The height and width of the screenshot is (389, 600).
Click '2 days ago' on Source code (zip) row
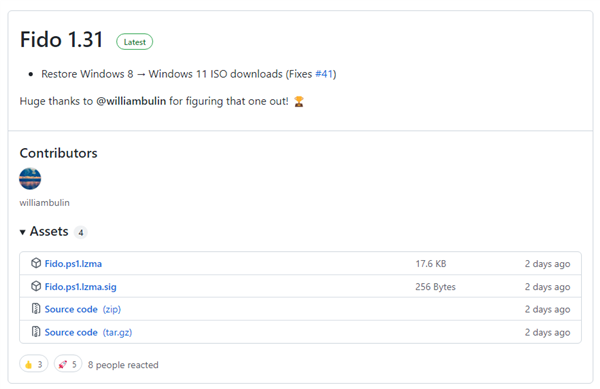click(x=547, y=309)
